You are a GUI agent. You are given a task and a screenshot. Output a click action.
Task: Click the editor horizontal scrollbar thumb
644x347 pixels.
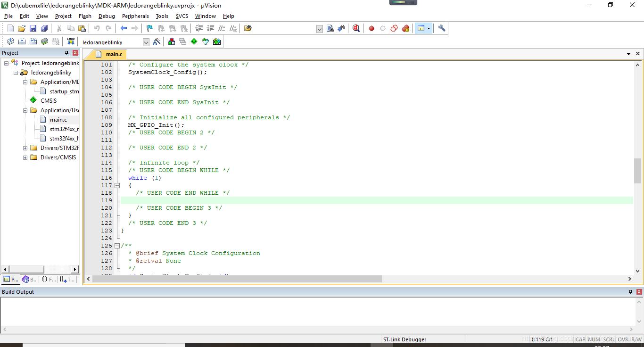[x=237, y=279]
